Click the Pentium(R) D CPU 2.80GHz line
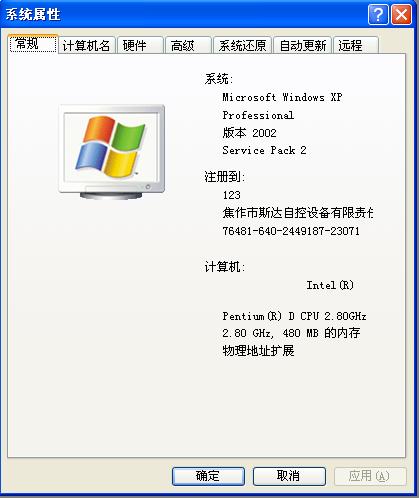 (294, 316)
